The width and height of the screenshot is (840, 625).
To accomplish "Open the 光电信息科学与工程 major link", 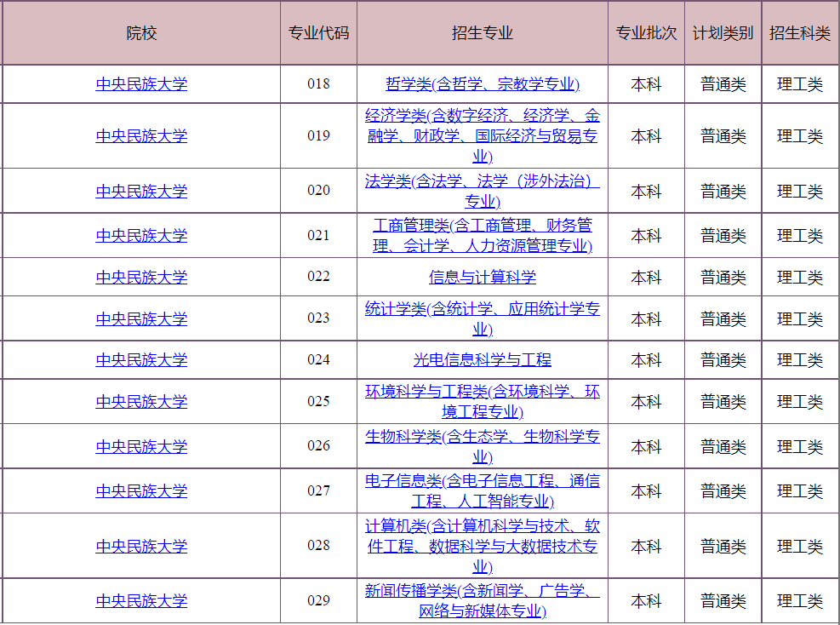I will 483,359.
